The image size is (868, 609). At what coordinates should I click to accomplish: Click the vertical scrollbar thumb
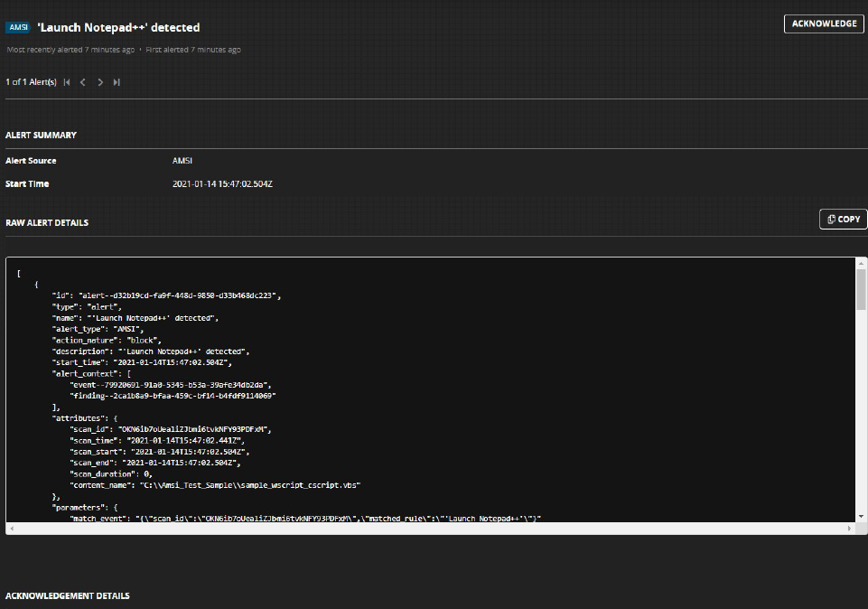coord(862,289)
